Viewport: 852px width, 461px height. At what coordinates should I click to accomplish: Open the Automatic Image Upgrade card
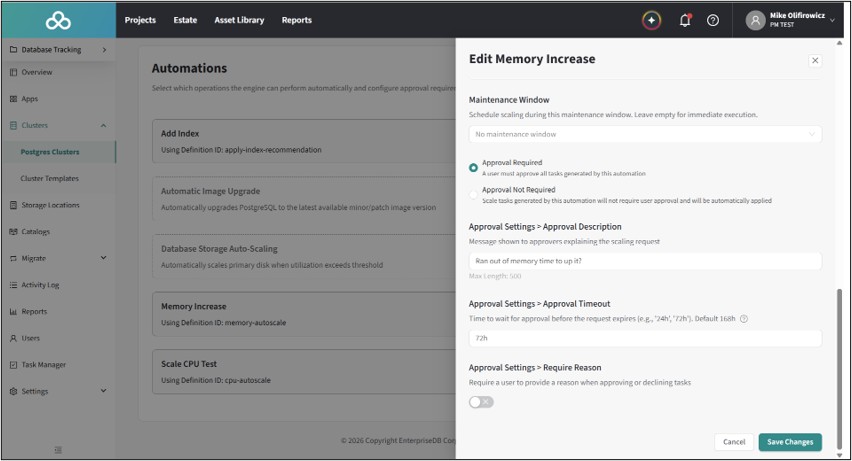pyautogui.click(x=304, y=199)
